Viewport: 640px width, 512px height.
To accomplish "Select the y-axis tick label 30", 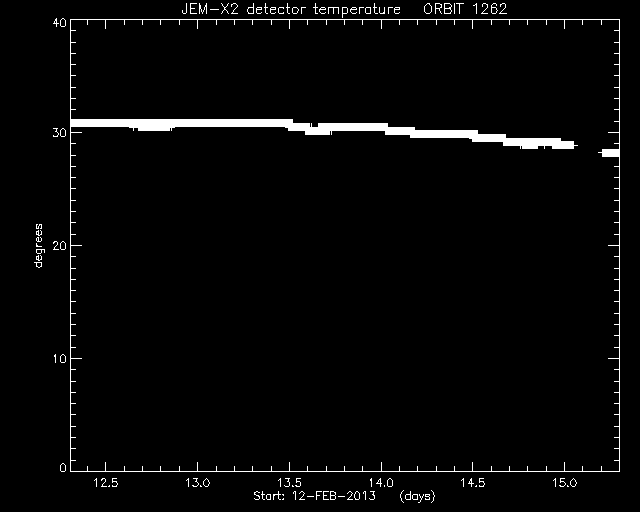I will point(60,133).
